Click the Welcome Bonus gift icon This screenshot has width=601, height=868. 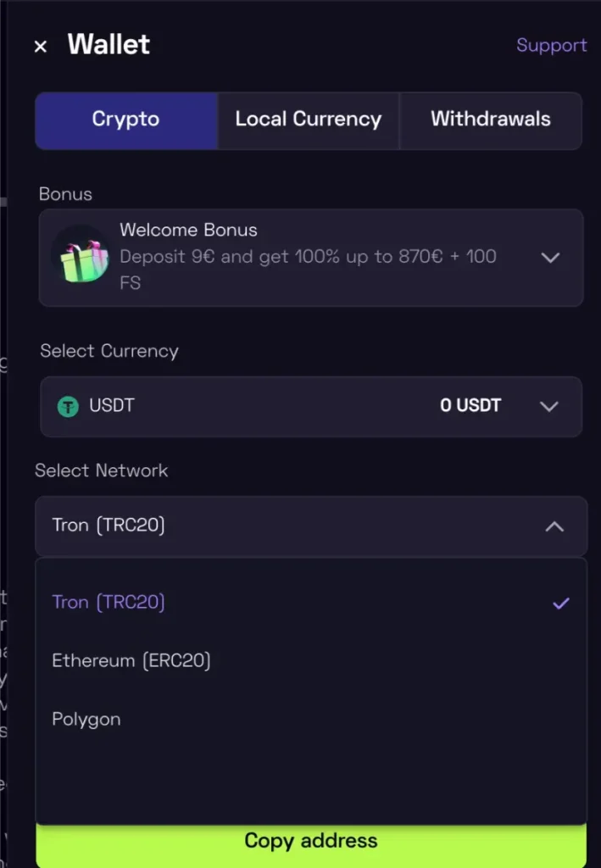tap(81, 256)
